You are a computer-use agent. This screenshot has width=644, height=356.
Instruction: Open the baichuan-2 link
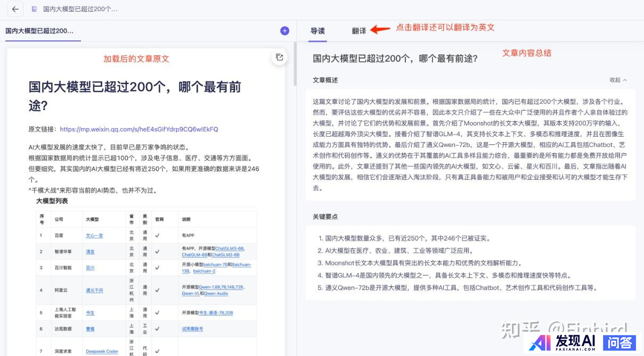coord(205,271)
